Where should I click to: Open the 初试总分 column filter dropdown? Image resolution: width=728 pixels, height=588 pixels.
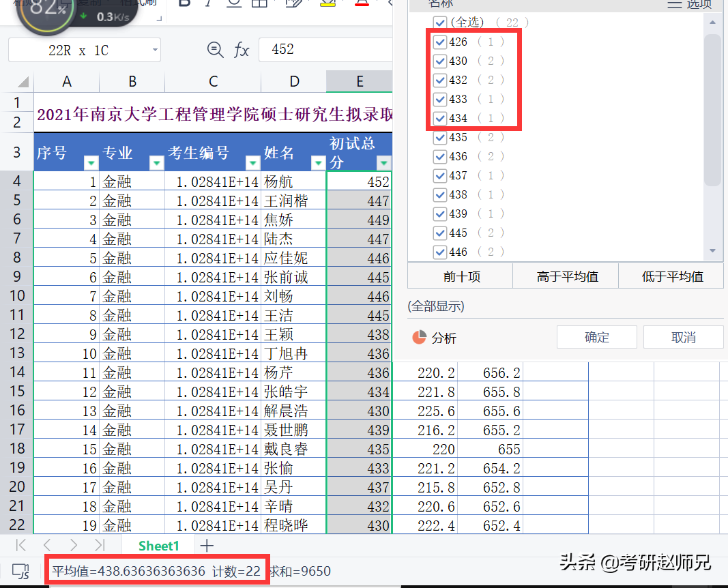[x=383, y=163]
